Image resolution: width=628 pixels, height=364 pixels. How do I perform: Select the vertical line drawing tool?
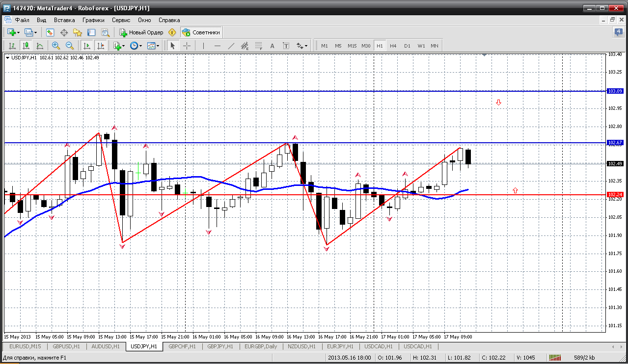203,46
